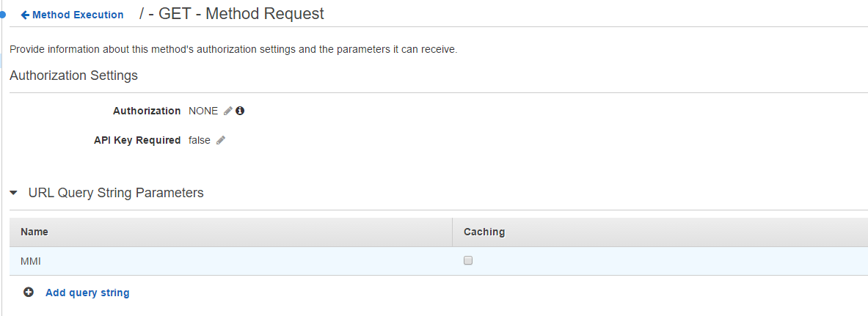
Task: Click the plus icon for adding query string
Action: click(x=29, y=292)
